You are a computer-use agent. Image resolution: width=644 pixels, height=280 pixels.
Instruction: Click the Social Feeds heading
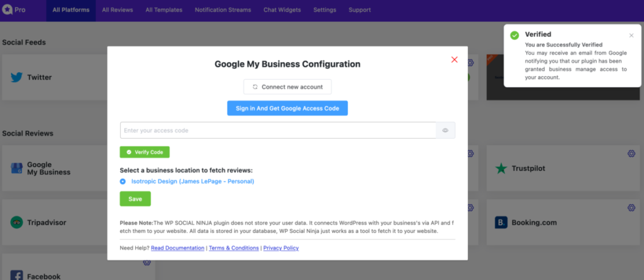click(24, 42)
